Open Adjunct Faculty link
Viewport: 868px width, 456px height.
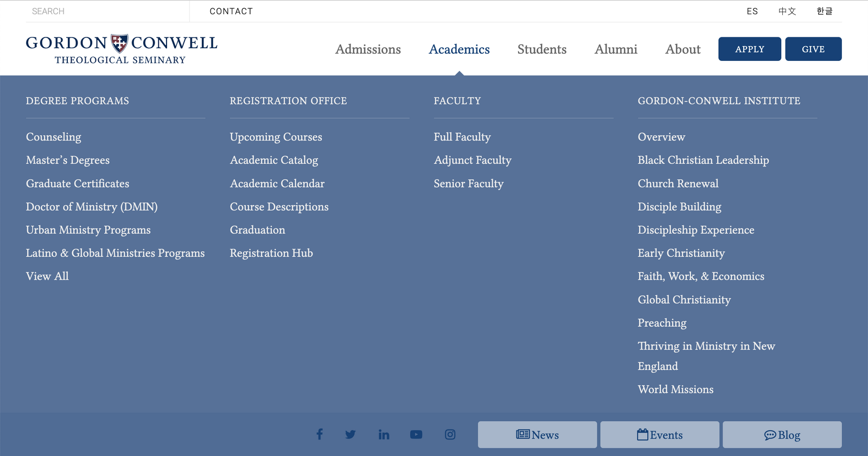click(x=473, y=160)
